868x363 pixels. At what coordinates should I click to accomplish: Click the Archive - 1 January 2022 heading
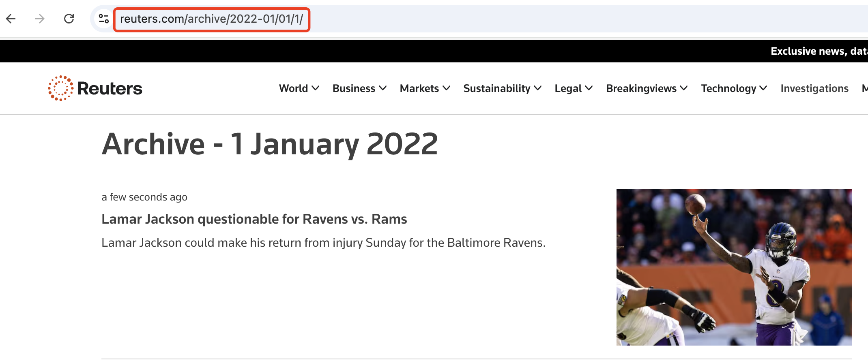point(270,144)
